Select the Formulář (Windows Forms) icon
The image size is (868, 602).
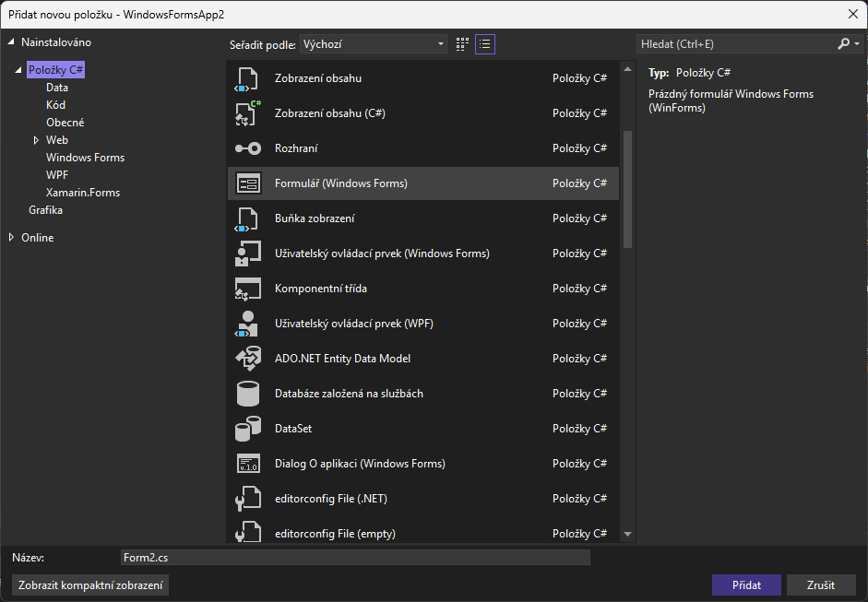point(248,183)
